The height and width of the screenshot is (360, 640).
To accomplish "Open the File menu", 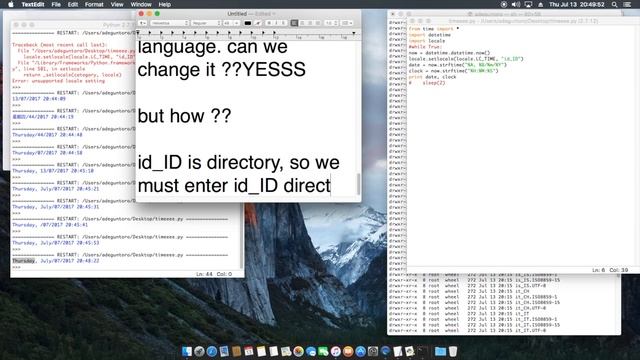I will (x=56, y=4).
